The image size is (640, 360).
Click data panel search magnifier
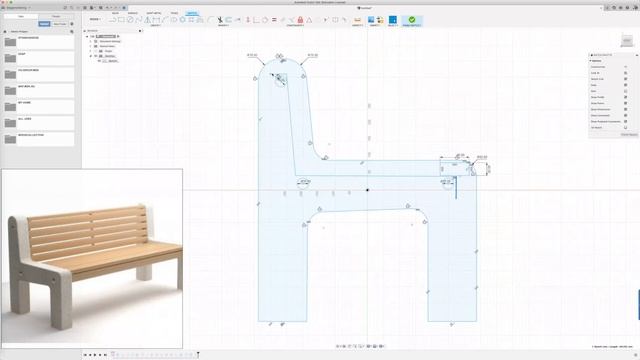click(72, 31)
